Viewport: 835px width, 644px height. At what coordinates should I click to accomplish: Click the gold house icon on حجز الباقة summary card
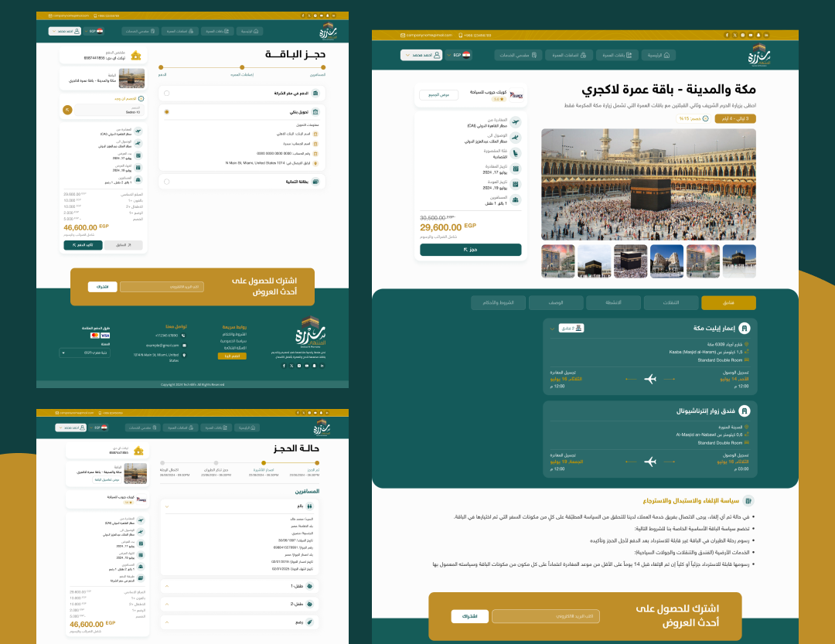tap(136, 56)
